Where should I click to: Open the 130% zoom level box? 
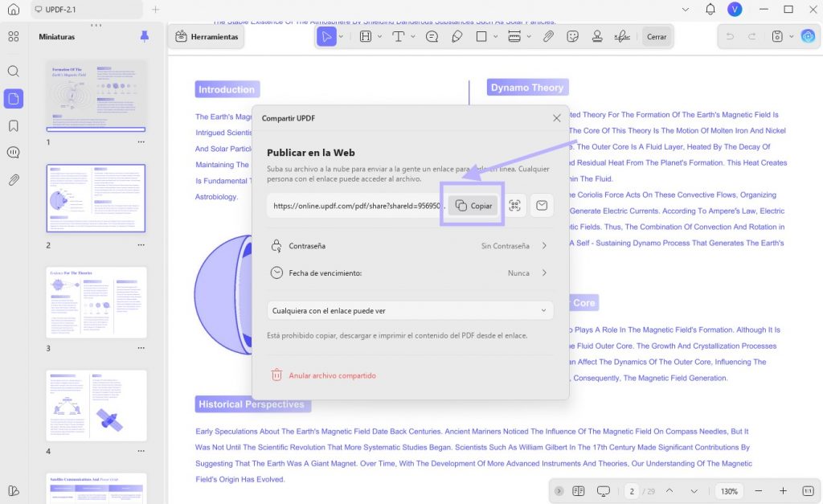tap(729, 491)
